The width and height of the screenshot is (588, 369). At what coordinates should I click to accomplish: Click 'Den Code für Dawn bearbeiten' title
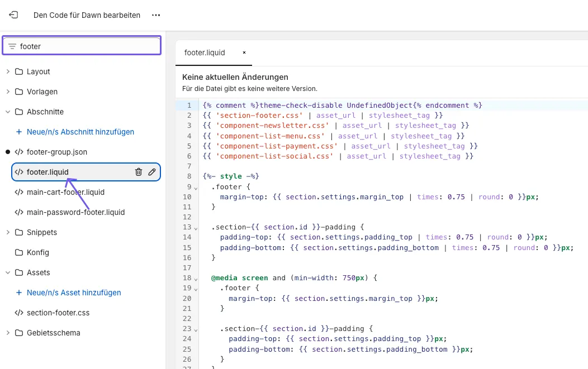87,16
